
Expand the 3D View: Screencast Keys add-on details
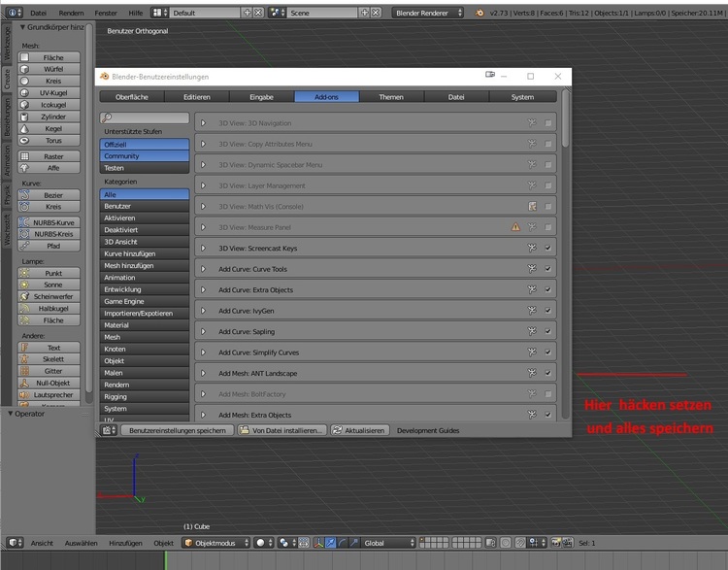pos(204,248)
